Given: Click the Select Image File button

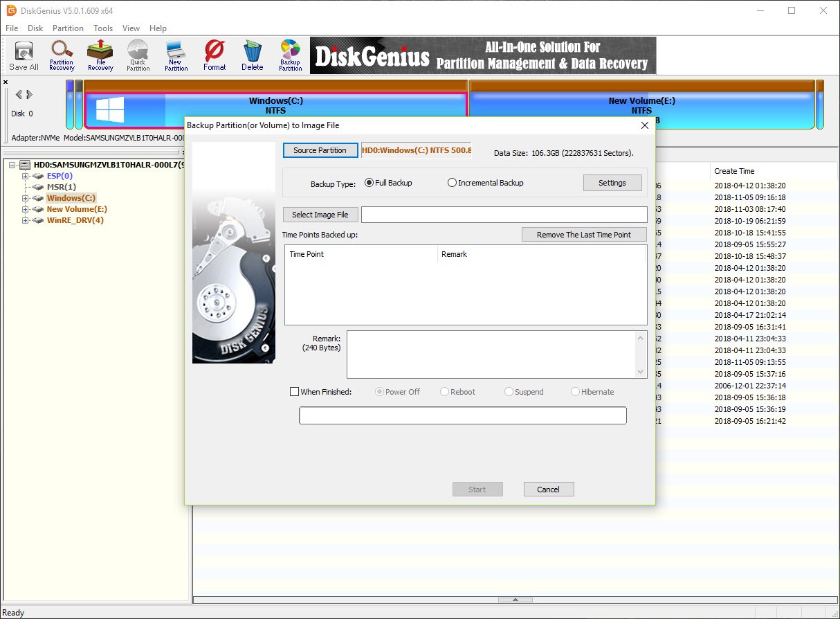Looking at the screenshot, I should [320, 215].
